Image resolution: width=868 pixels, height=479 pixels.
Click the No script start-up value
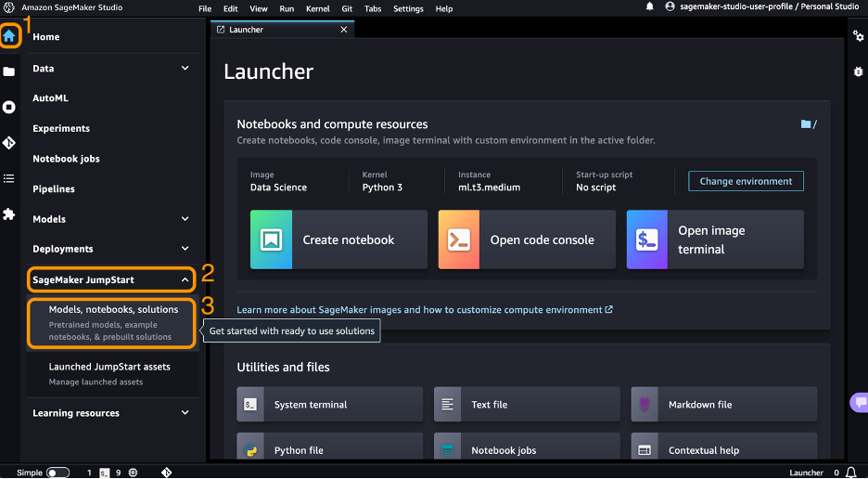pos(595,188)
